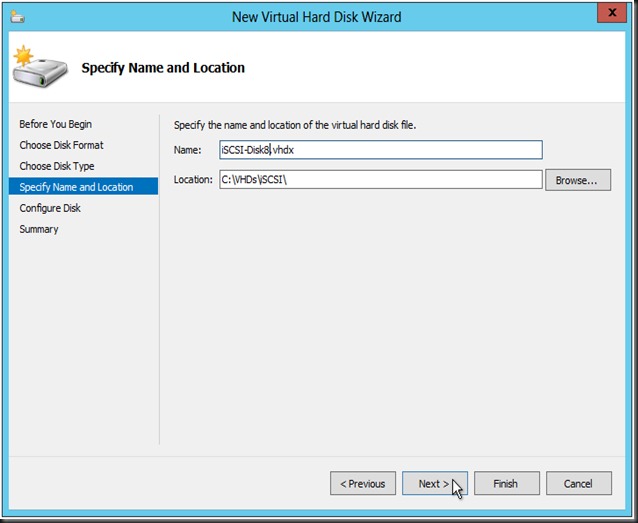Open the Summary step
Viewport: 638px width, 523px height.
(39, 229)
